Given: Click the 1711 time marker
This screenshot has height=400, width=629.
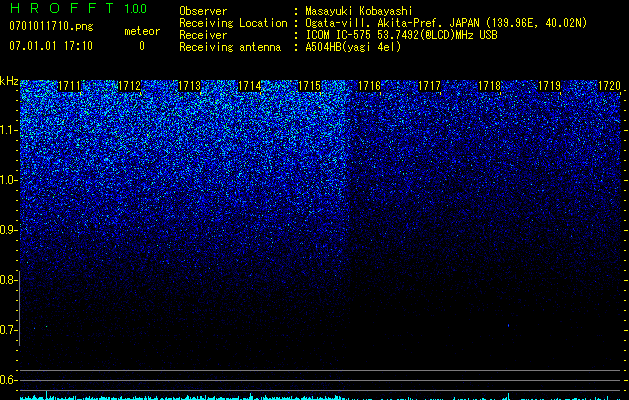Looking at the screenshot, I should [x=69, y=86].
